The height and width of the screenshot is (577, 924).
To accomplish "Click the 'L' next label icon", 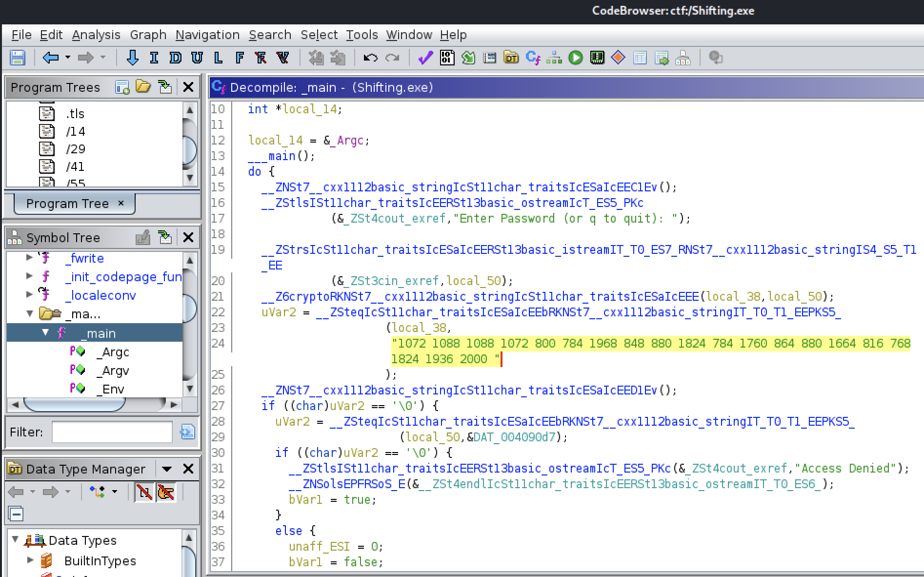I will pyautogui.click(x=218, y=58).
